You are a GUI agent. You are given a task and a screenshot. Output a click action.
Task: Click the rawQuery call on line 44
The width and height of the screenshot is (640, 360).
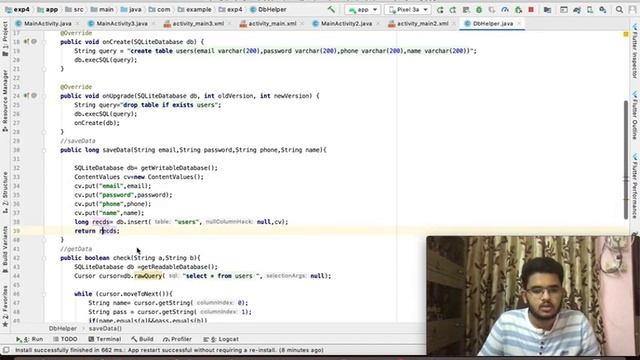click(x=148, y=276)
